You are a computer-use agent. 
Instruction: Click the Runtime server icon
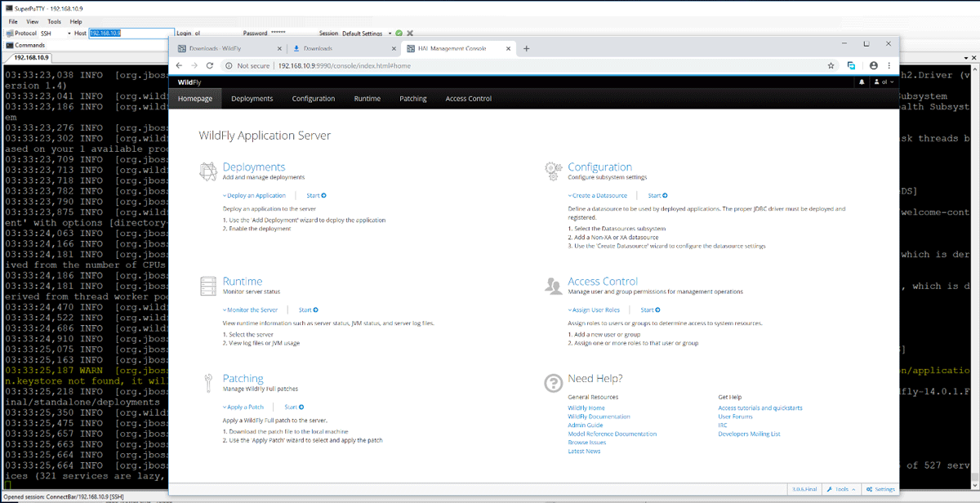coord(208,286)
